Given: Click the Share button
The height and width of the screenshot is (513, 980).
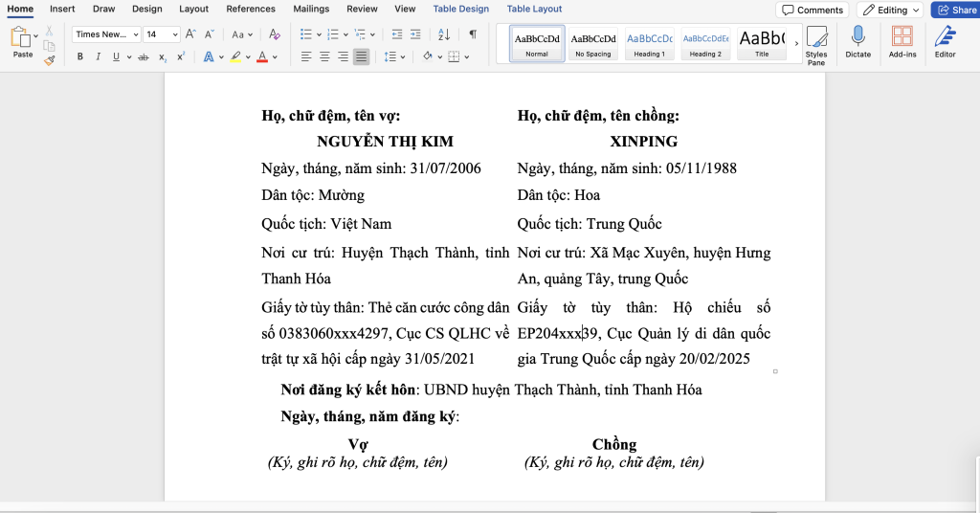Looking at the screenshot, I should pyautogui.click(x=954, y=10).
